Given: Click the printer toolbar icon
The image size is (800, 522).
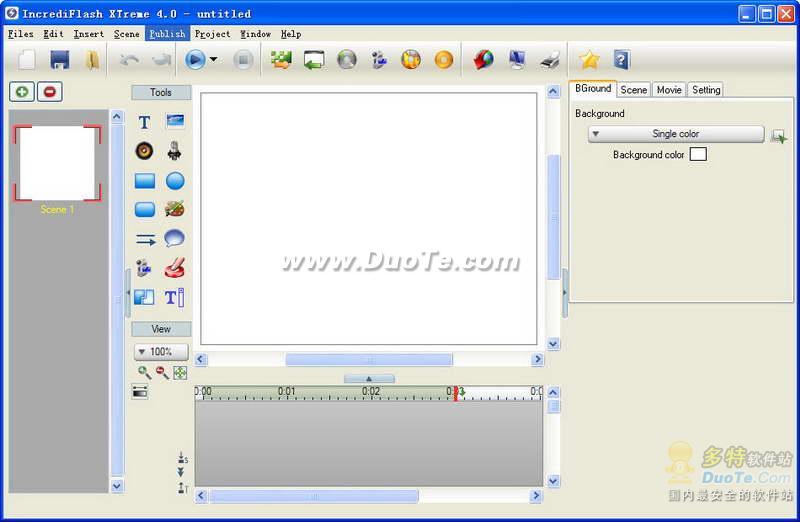Looking at the screenshot, I should tap(550, 60).
